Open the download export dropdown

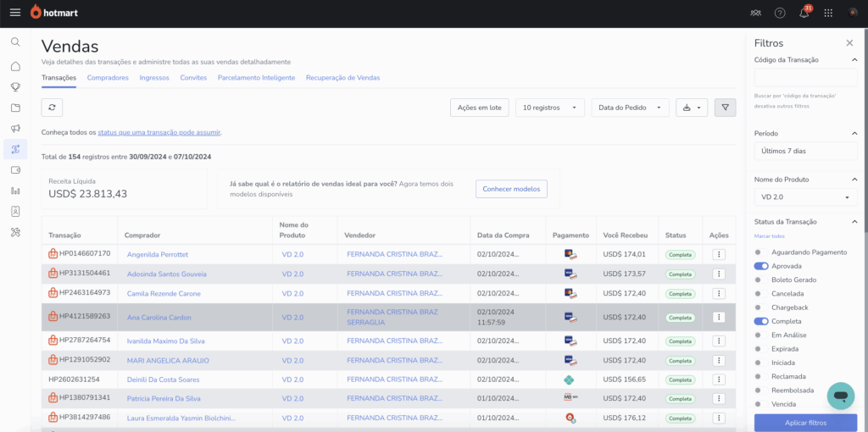point(692,108)
